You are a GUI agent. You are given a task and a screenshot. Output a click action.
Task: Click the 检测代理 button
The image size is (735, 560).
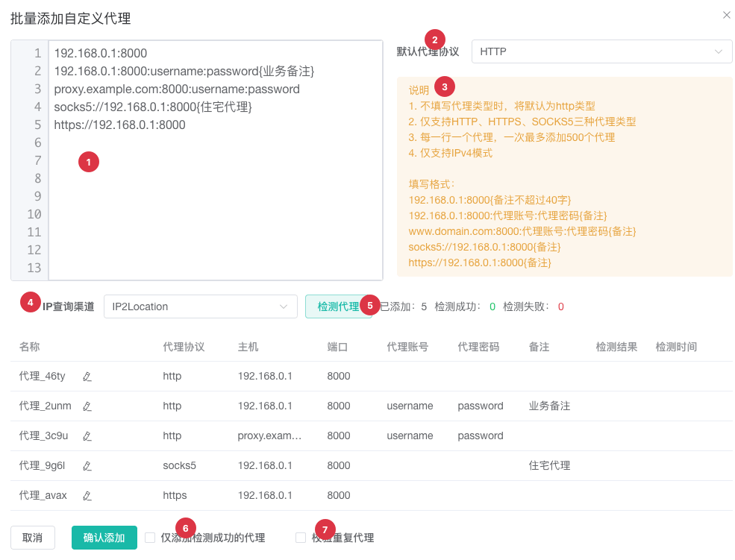(x=339, y=306)
